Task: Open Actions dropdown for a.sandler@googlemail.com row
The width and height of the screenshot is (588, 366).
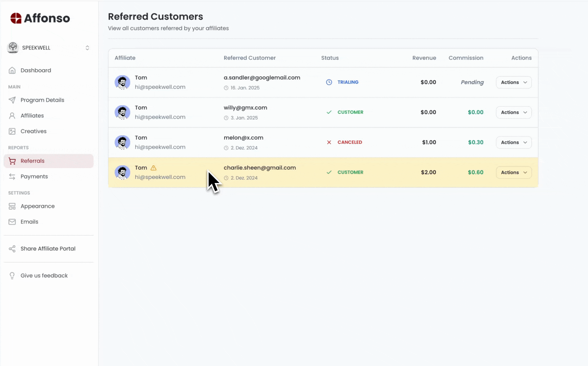Action: click(x=513, y=82)
